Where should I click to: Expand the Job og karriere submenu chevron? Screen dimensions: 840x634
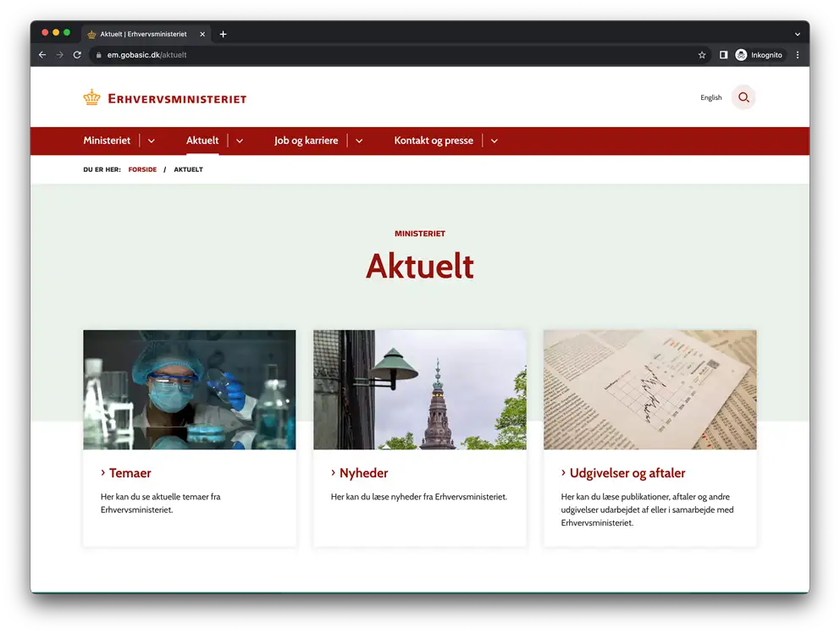[x=359, y=141]
